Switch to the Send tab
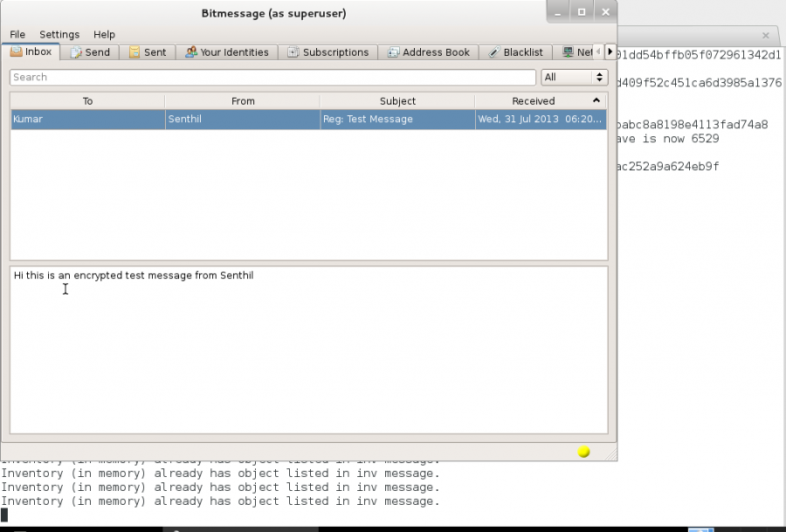Image resolution: width=786 pixels, height=532 pixels. pyautogui.click(x=90, y=52)
